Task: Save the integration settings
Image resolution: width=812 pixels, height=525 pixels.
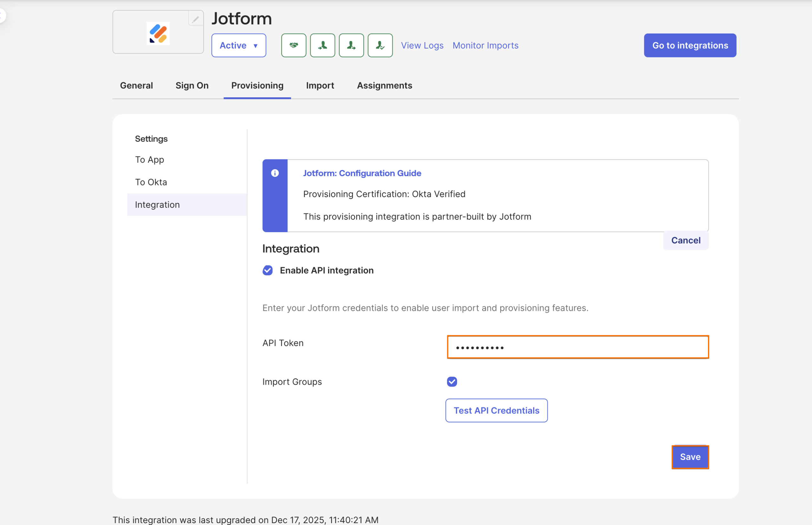Action: [690, 457]
